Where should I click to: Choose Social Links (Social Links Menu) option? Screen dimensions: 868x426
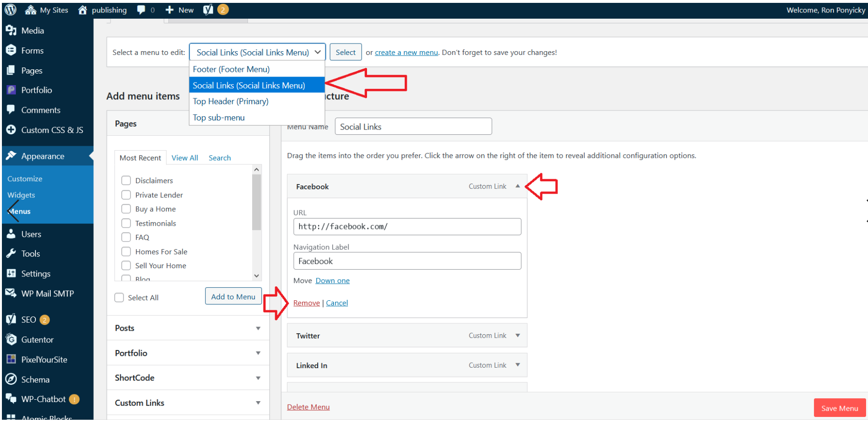tap(257, 85)
